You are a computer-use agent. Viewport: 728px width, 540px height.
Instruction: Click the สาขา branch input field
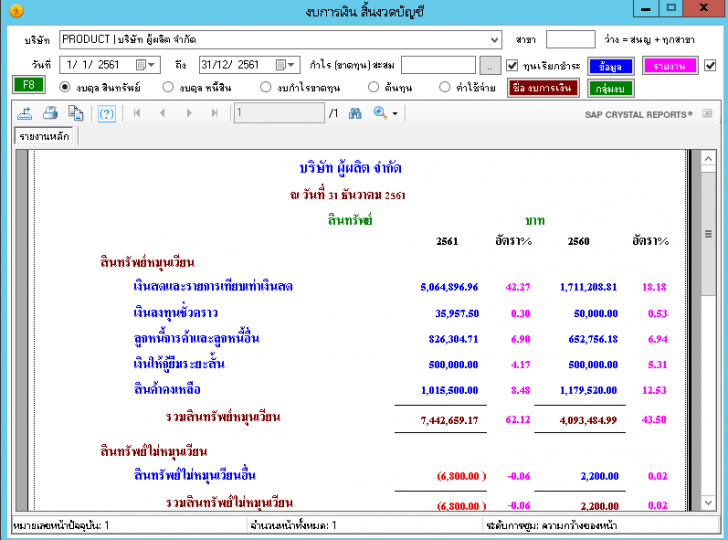click(x=570, y=40)
